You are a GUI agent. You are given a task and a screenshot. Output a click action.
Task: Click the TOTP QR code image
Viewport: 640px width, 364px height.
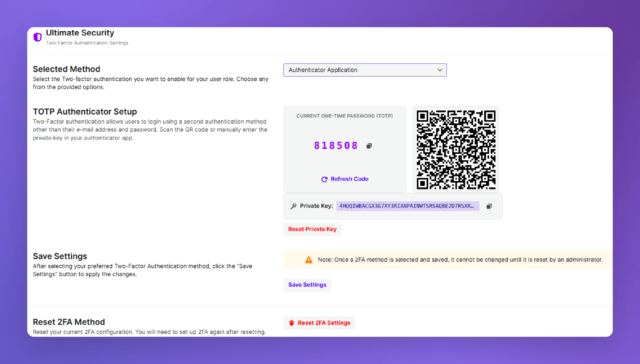pyautogui.click(x=456, y=149)
